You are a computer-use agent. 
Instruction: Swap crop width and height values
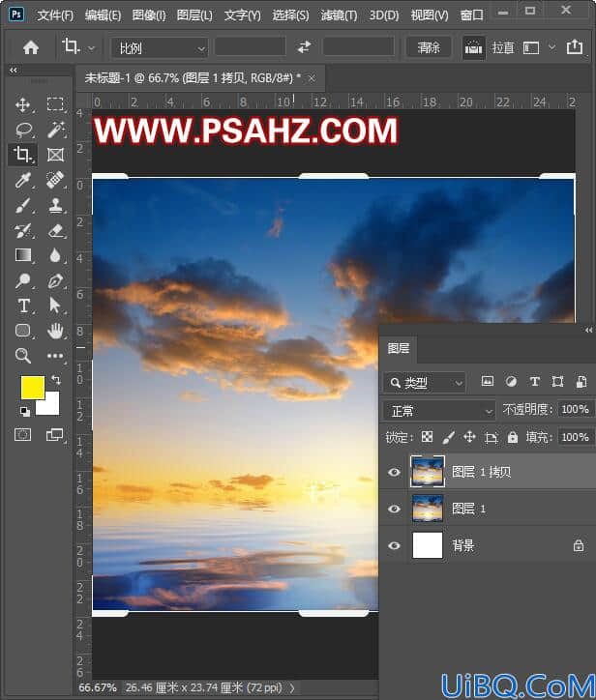point(304,46)
